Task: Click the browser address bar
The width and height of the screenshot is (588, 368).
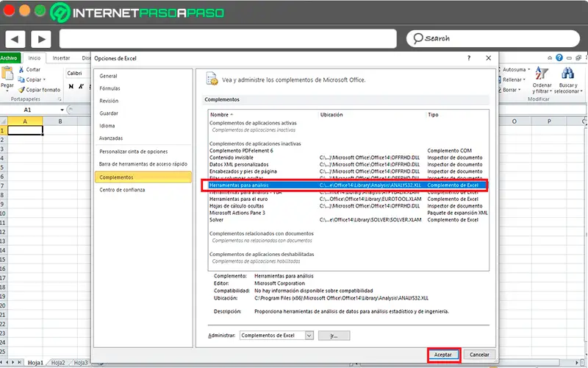Action: point(228,39)
